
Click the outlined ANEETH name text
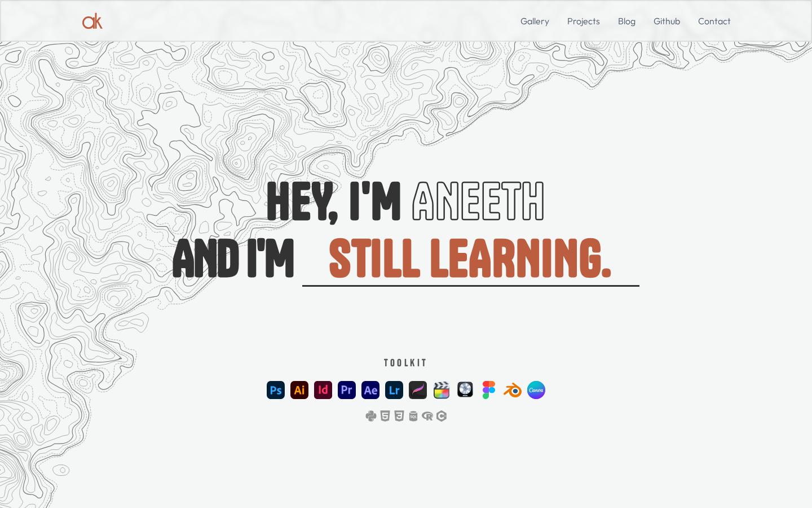click(478, 202)
